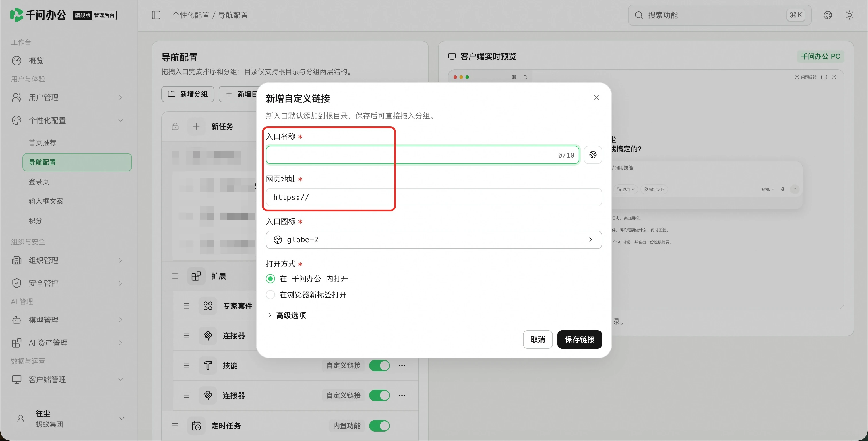Go to 概览 menu item

coord(69,61)
